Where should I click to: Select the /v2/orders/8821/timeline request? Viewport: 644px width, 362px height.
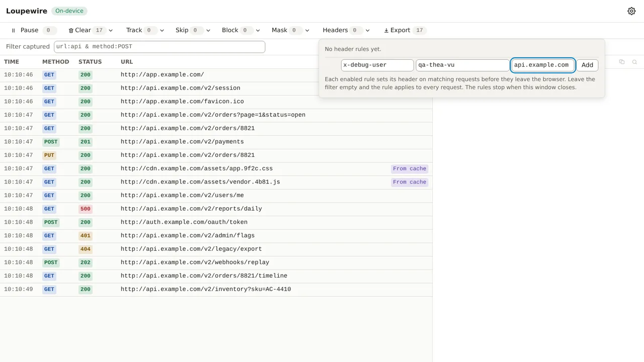click(216, 276)
